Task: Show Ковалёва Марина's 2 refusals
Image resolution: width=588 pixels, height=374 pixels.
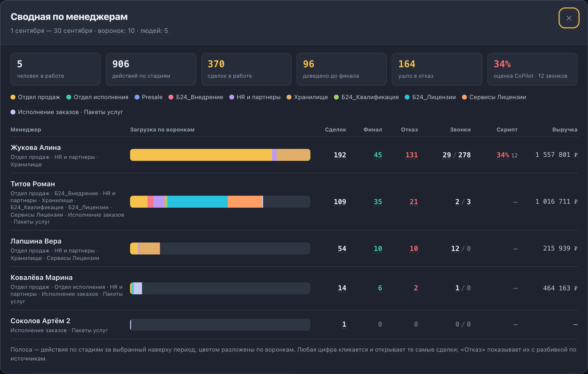Action: pyautogui.click(x=416, y=288)
